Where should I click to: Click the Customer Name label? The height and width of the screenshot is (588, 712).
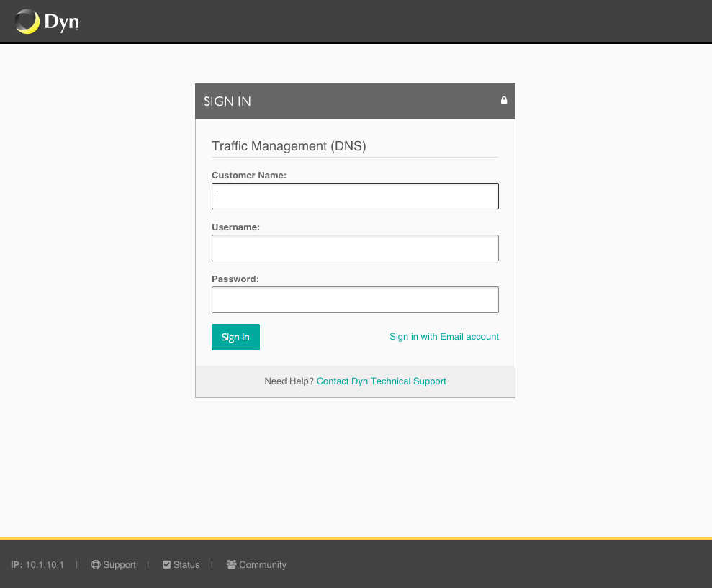coord(249,175)
